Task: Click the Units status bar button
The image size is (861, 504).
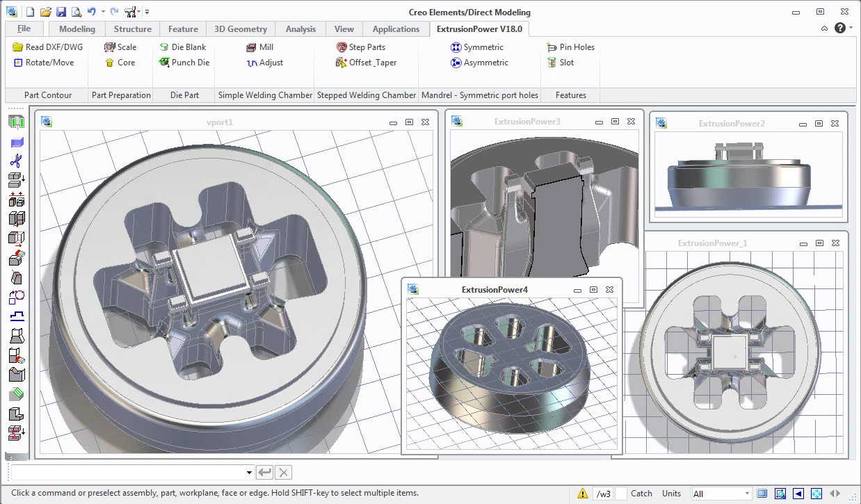Action: pyautogui.click(x=672, y=494)
